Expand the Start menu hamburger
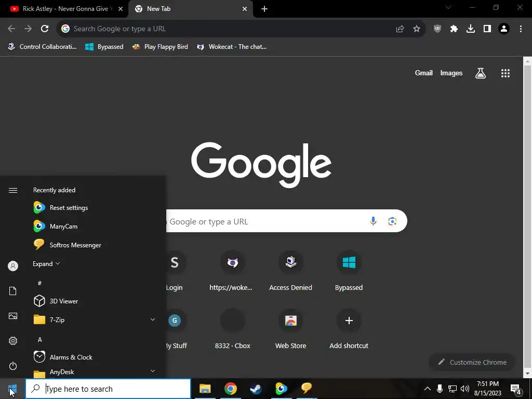This screenshot has width=532, height=399. click(x=13, y=190)
